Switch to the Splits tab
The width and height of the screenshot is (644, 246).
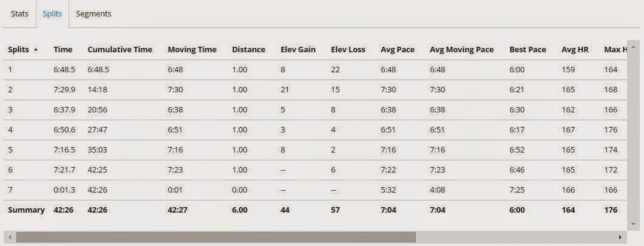[52, 13]
